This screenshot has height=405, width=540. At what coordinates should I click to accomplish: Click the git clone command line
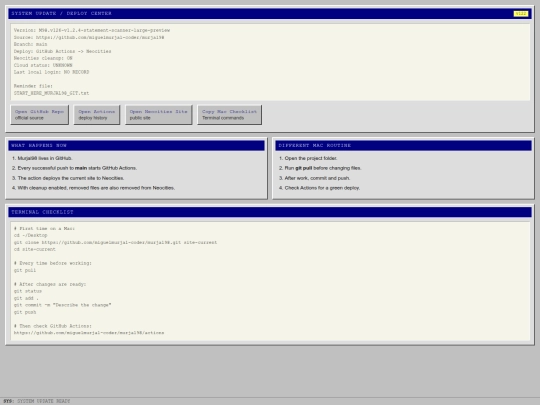(115, 242)
